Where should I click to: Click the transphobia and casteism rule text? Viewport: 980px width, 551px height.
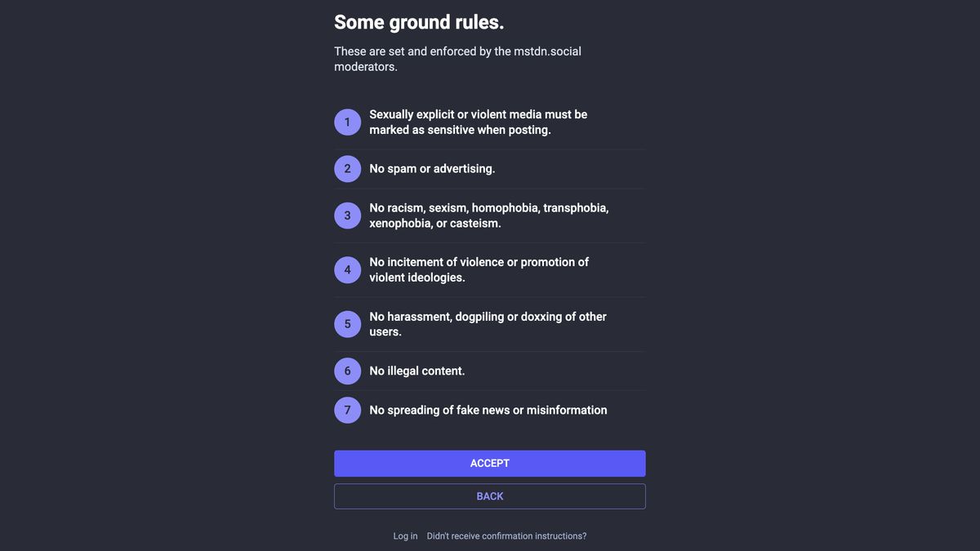(488, 215)
